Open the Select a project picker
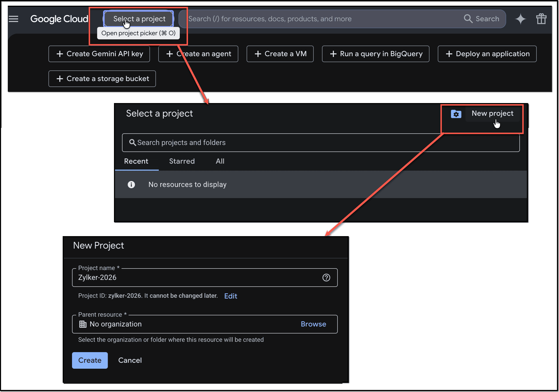The width and height of the screenshot is (559, 392). [139, 19]
